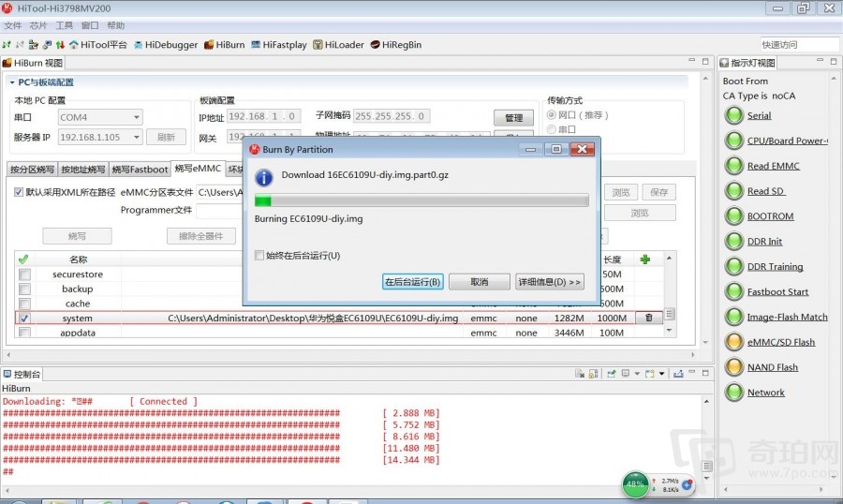
Task: Click the clear console icon
Action: (580, 373)
